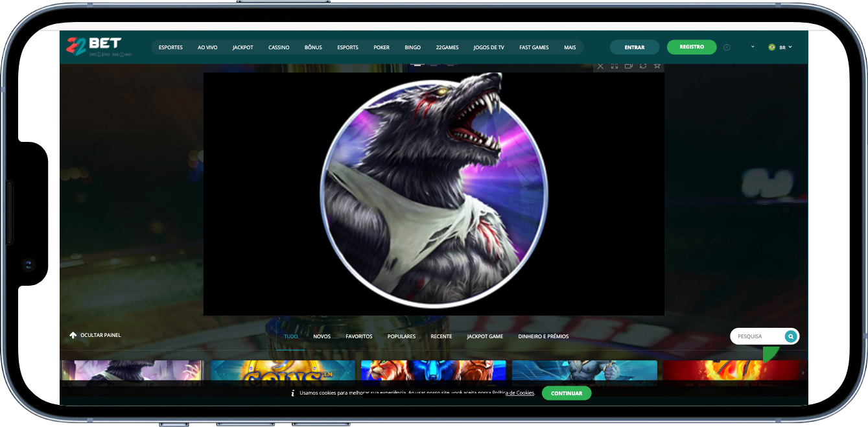Pop out the game window icon
The height and width of the screenshot is (427, 868).
coord(629,65)
